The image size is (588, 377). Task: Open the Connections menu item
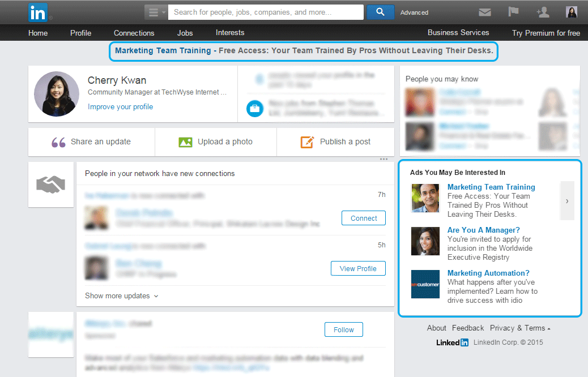pyautogui.click(x=134, y=33)
